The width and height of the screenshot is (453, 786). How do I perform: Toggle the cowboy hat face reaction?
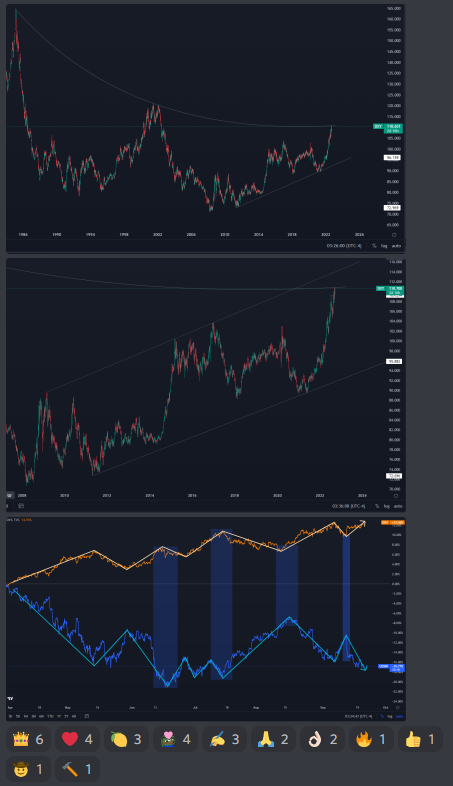28,768
